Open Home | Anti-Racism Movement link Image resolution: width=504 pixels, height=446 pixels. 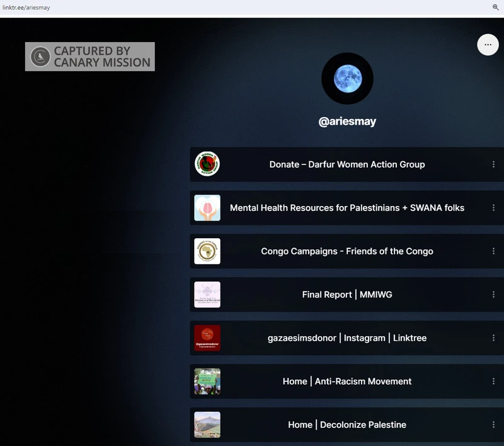347,381
